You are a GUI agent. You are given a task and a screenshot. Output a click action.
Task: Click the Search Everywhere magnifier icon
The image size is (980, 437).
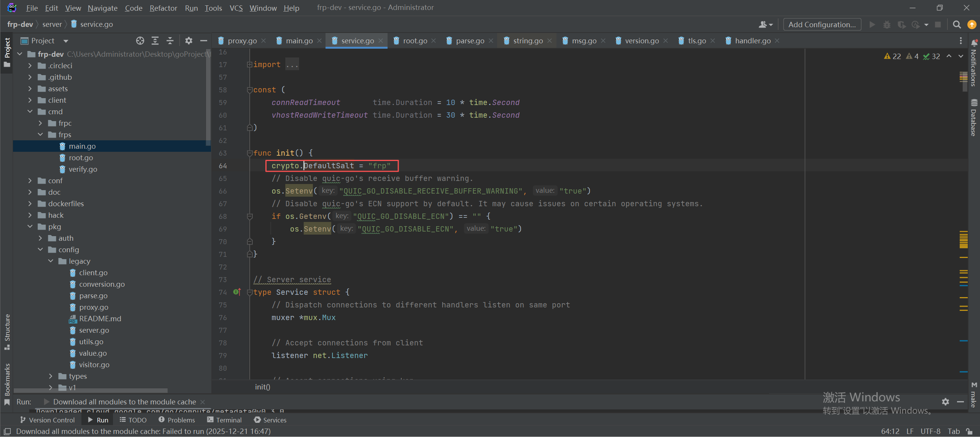957,25
